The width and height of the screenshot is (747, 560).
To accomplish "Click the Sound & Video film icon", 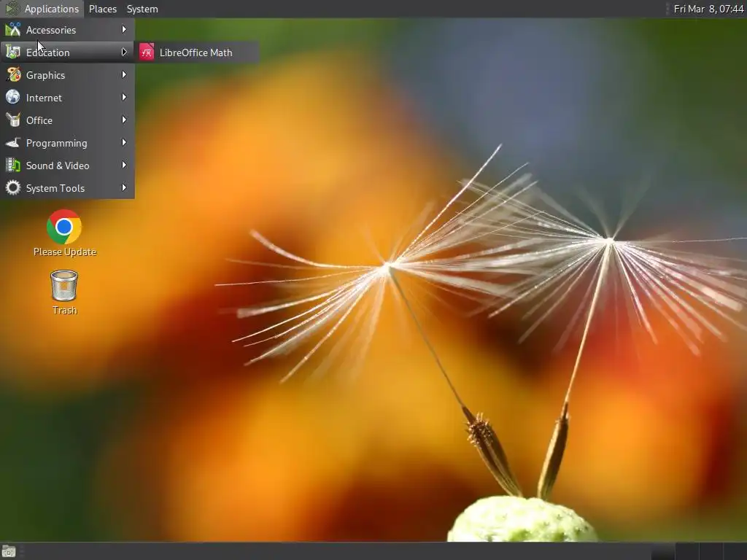I will click(13, 166).
